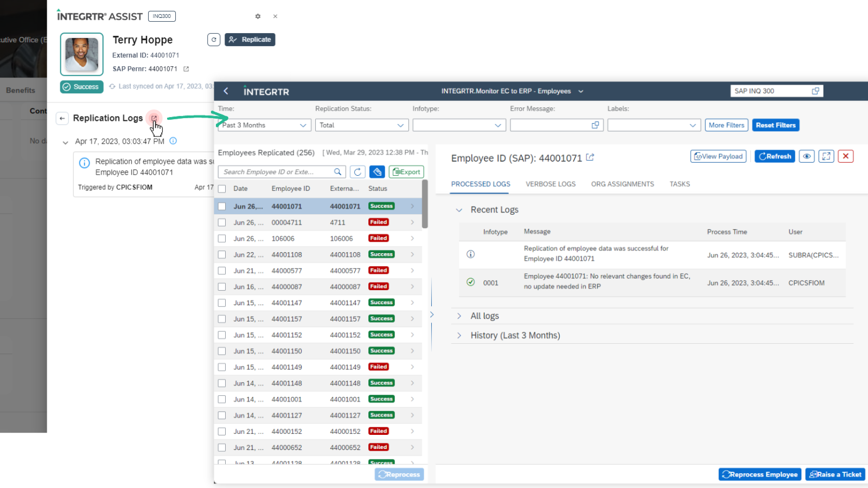The width and height of the screenshot is (868, 488).
Task: Switch to Tasks tab
Action: 680,184
